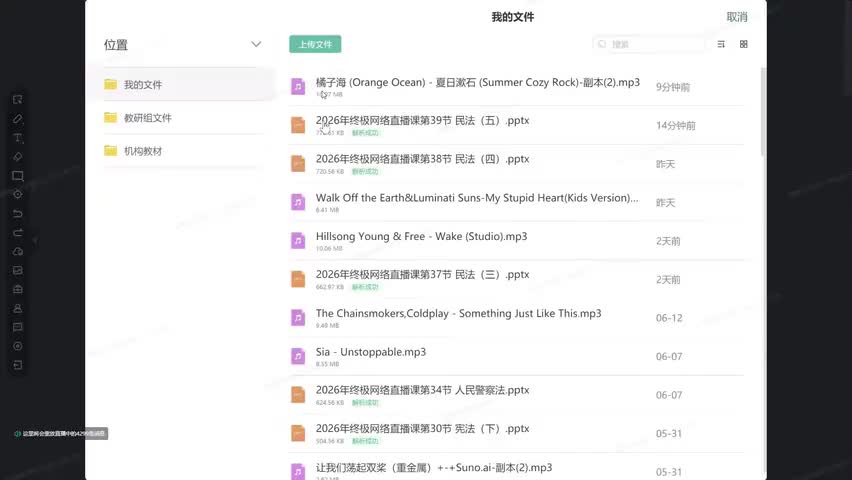
Task: Click pptx icon of 第38节 民法（四）
Action: 298,164
